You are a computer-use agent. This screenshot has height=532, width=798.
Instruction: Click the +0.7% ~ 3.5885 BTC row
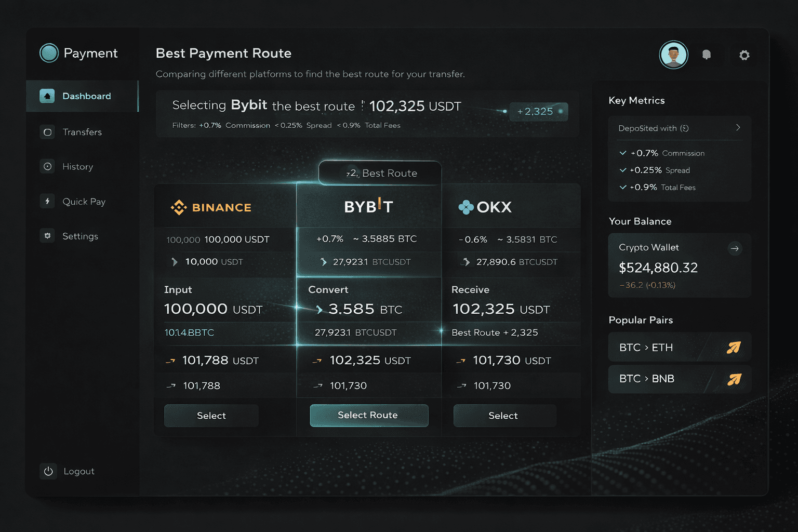point(367,239)
